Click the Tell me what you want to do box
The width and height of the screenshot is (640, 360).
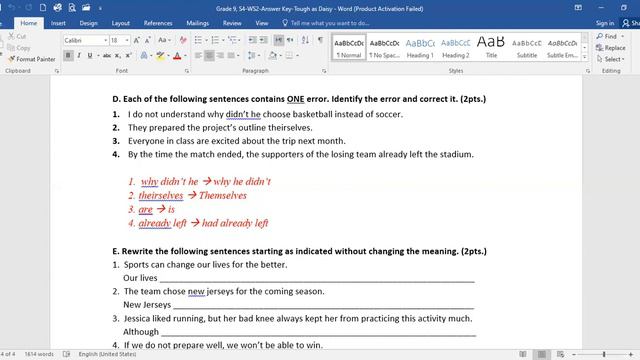(x=326, y=23)
